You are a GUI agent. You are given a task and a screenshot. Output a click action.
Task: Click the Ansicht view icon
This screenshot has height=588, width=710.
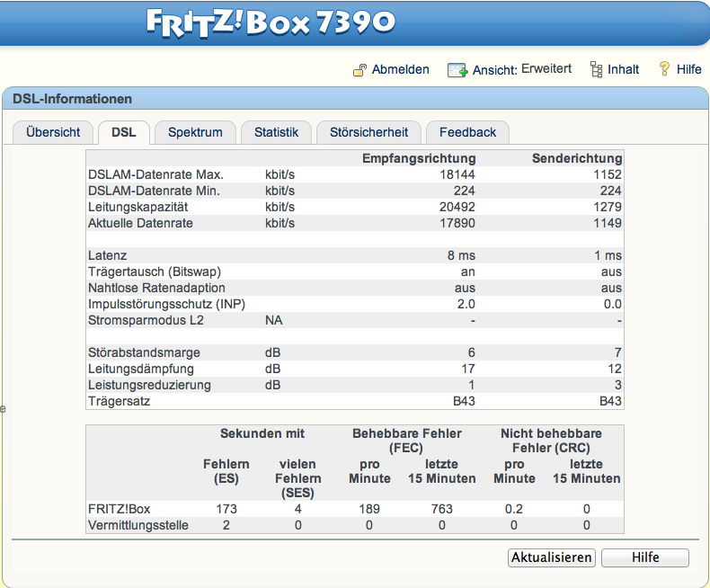click(457, 70)
